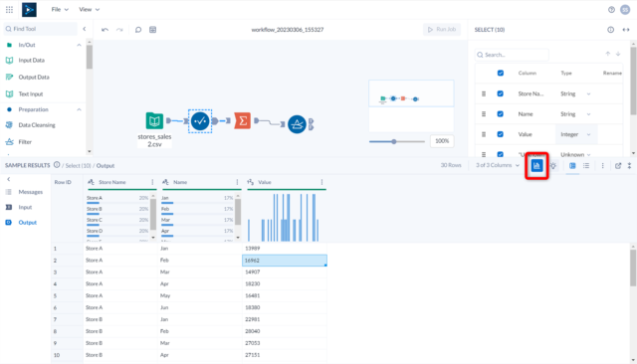The width and height of the screenshot is (637, 364).
Task: Toggle the select-all columns checkbox
Action: pos(500,73)
